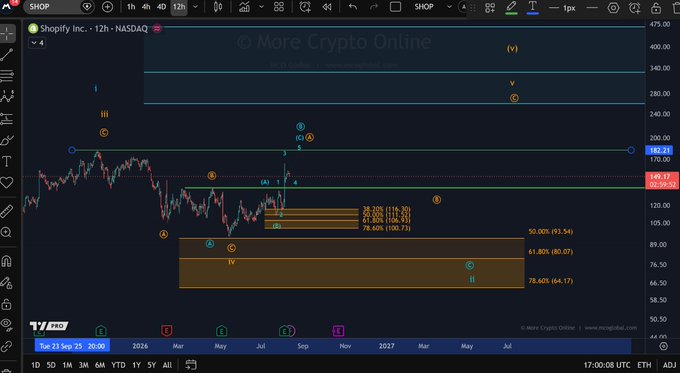Open the Indicators menu
680x373 pixels.
pyautogui.click(x=245, y=7)
